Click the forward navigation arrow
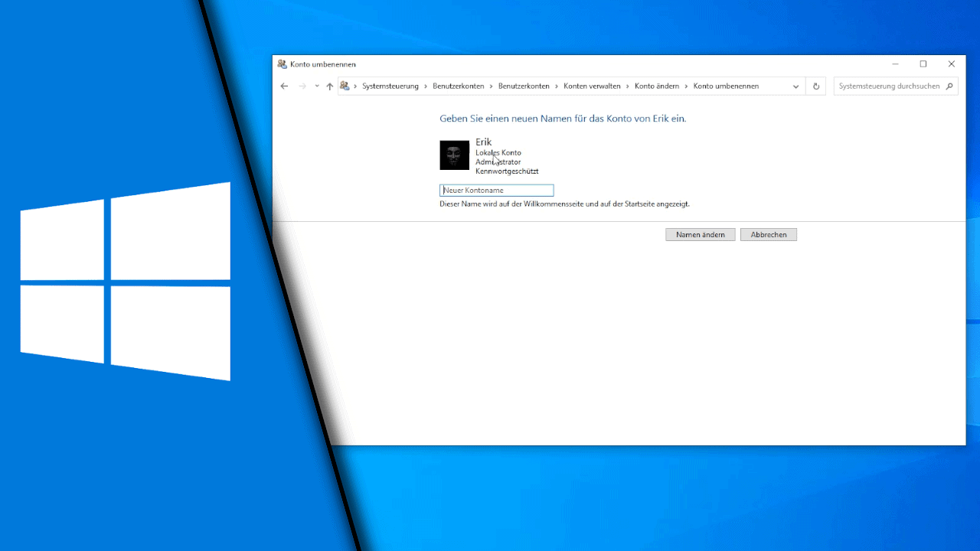 coord(302,86)
